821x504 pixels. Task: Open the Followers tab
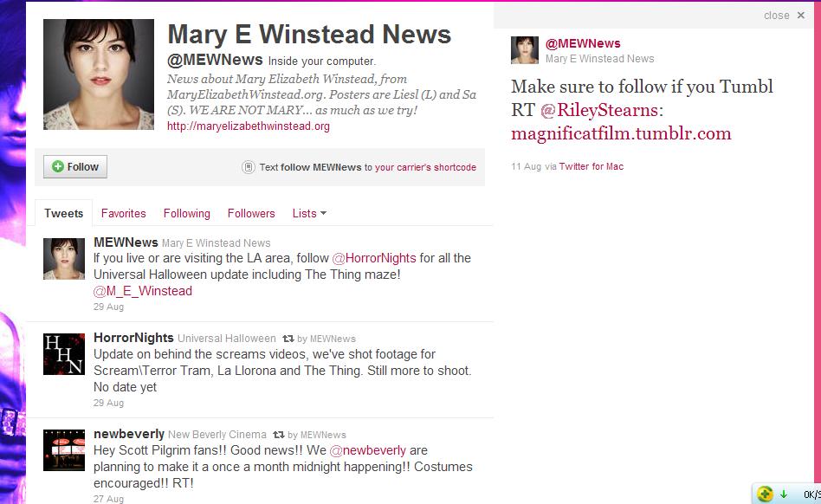[251, 213]
